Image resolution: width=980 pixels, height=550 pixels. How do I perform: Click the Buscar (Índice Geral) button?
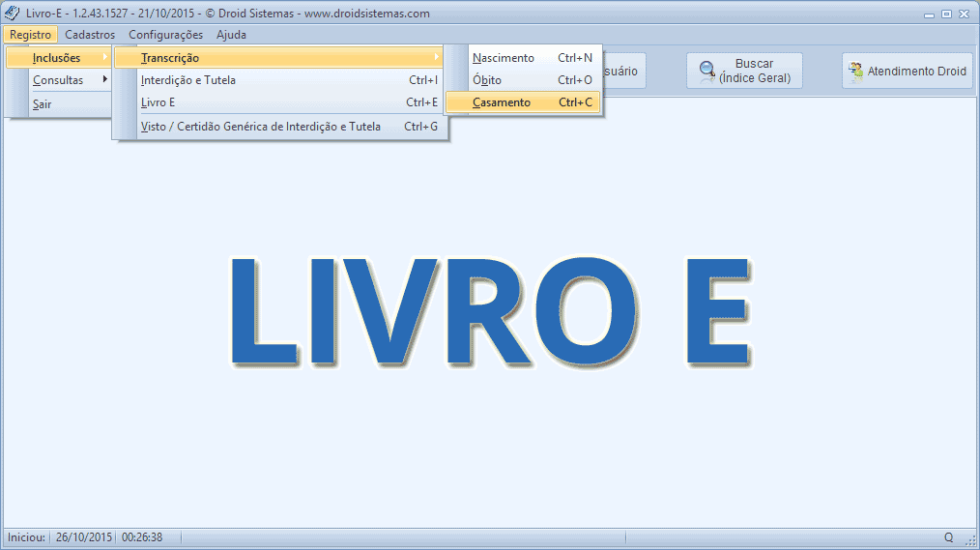[744, 71]
